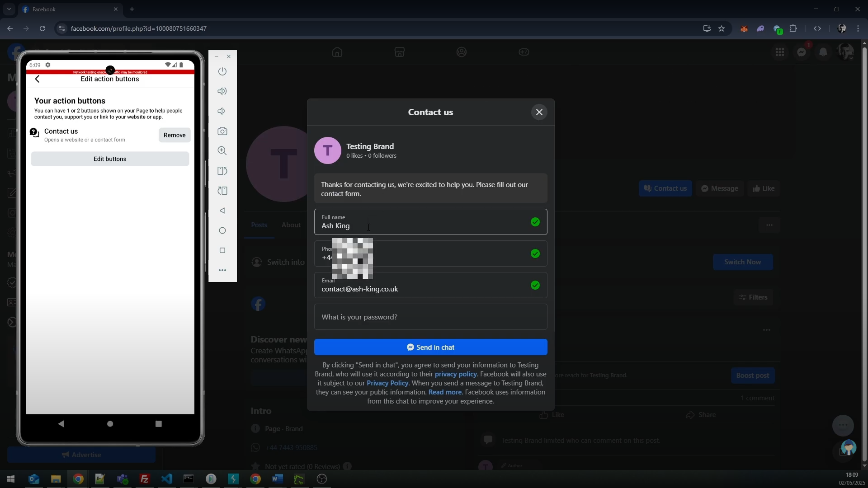Take emulator screenshot with camera icon
This screenshot has width=868, height=488.
pyautogui.click(x=222, y=131)
